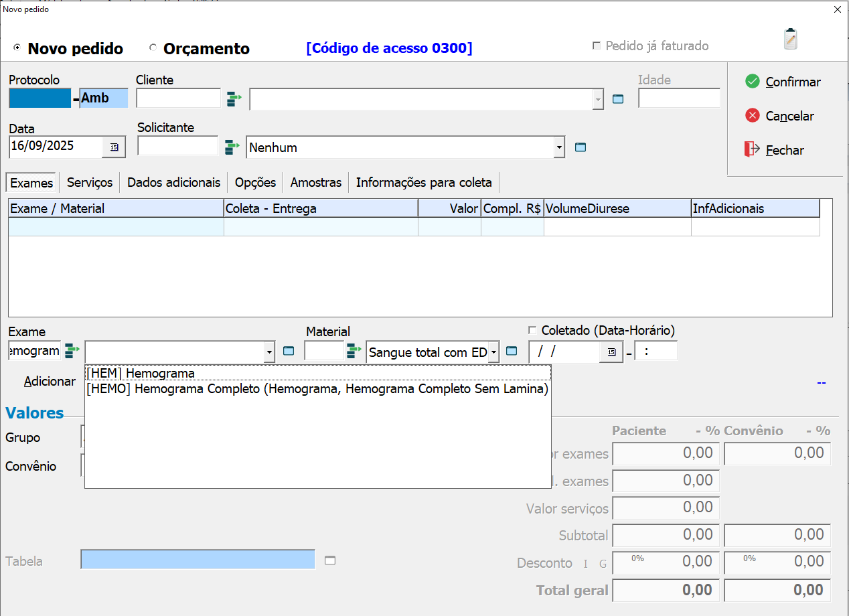
Task: Expand the Exame name dropdown arrow
Action: [x=269, y=352]
